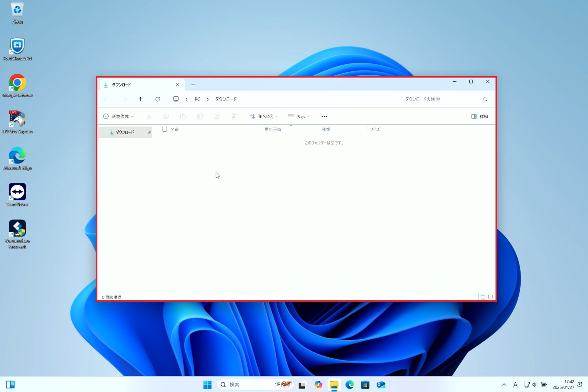This screenshot has width=588, height=392.
Task: Click the black Task View taskbar icon
Action: point(302,385)
